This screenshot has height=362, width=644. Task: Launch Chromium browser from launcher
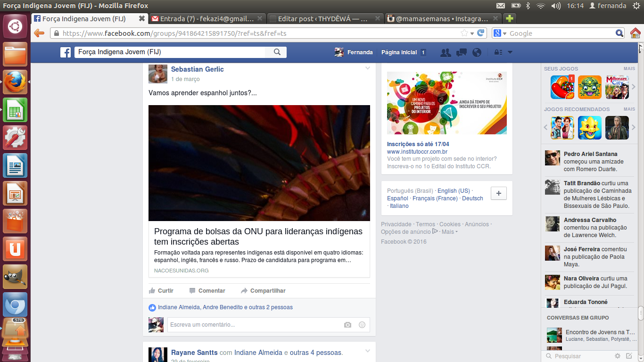(x=15, y=304)
